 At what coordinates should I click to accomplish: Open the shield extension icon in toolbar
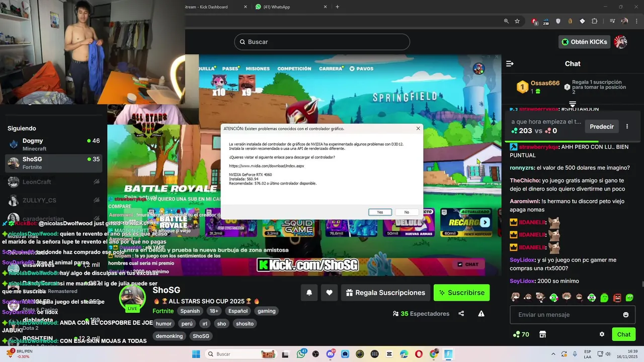[x=558, y=21]
